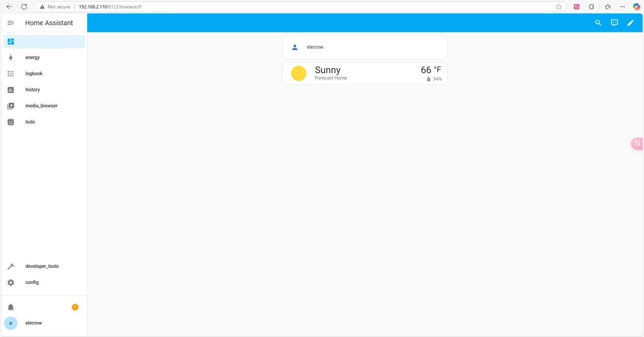Screen dimensions: 644x337
Task: Click the history bar-chart icon
Action: click(11, 90)
